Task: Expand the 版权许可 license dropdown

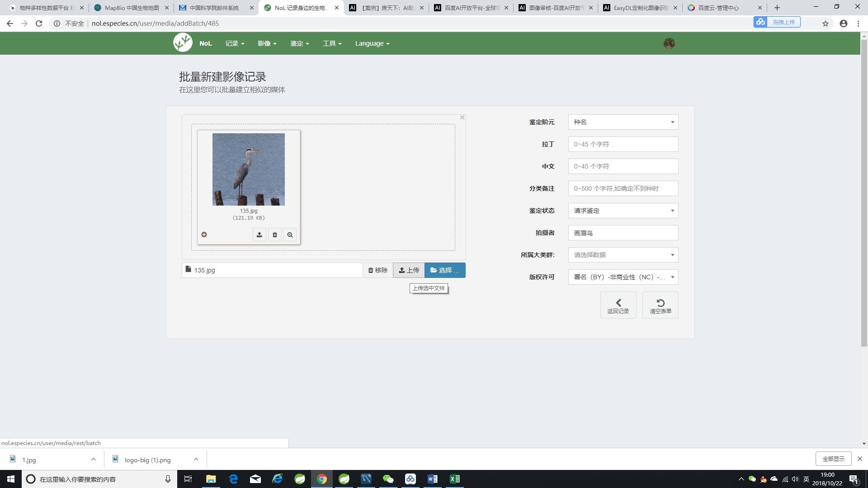Action: pyautogui.click(x=623, y=277)
